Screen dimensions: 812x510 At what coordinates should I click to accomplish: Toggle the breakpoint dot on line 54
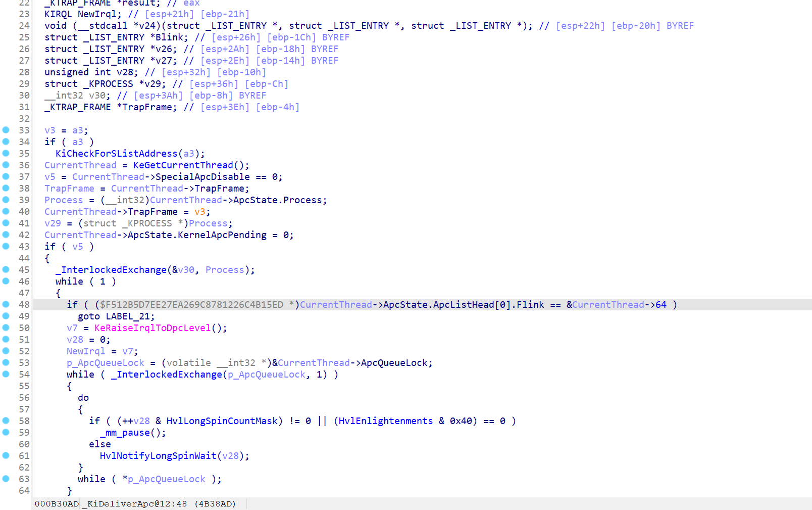pyautogui.click(x=6, y=374)
